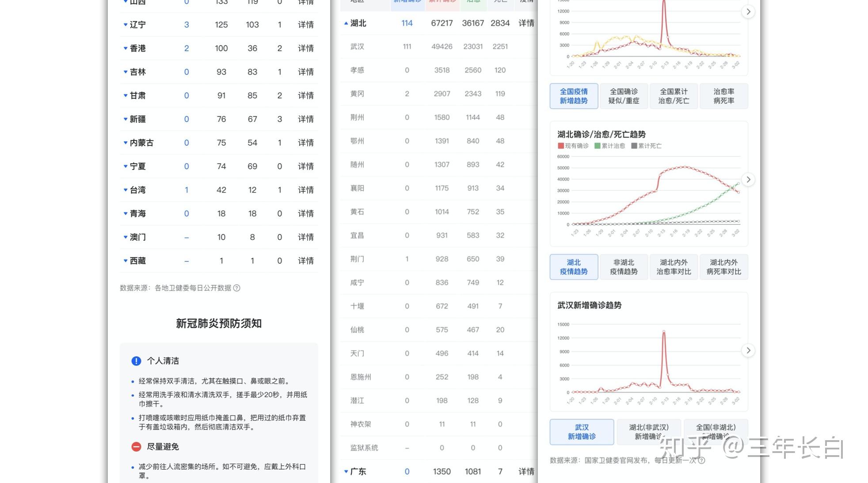Open 详情 for 辽宁

(306, 25)
